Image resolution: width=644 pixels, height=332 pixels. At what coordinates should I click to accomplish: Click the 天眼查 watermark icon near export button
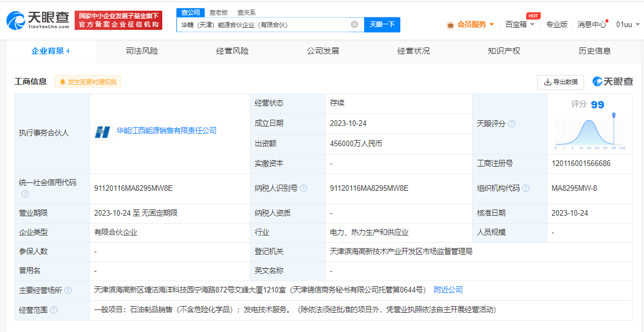(597, 82)
